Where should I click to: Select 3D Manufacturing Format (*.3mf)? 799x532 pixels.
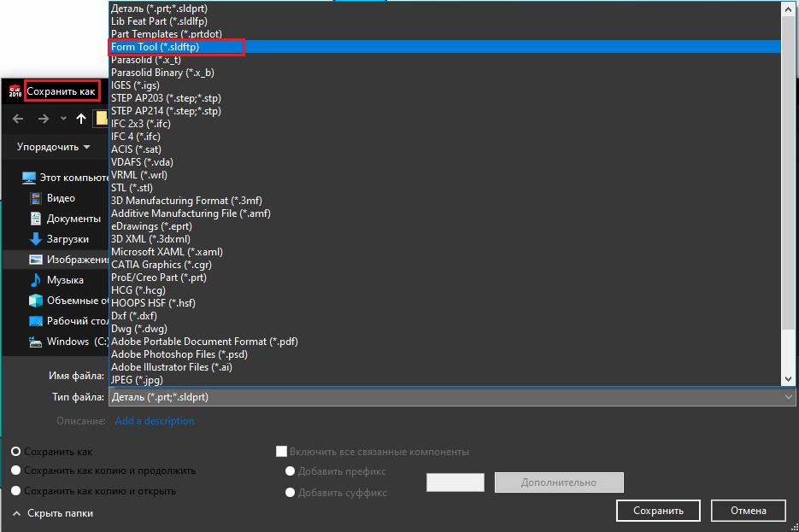point(445,201)
